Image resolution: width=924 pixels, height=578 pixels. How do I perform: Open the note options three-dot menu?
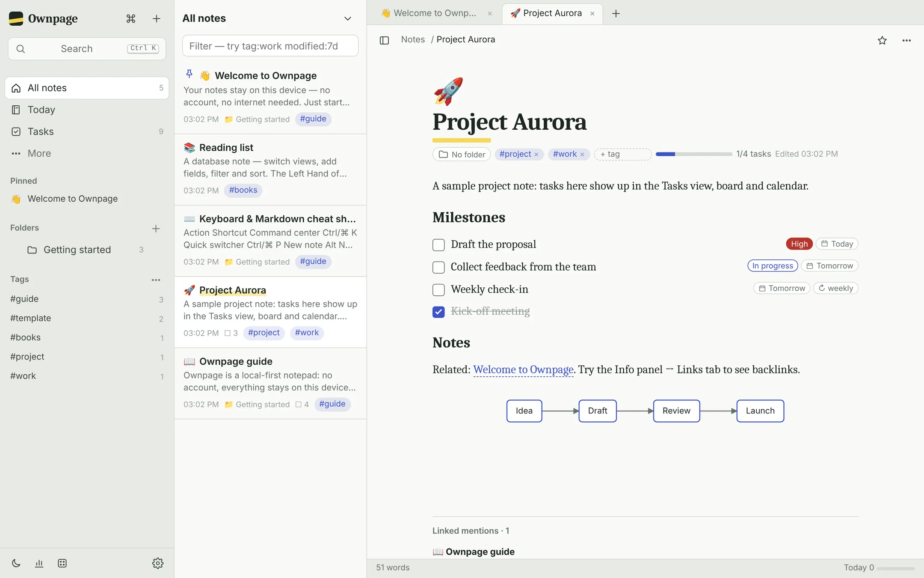906,40
